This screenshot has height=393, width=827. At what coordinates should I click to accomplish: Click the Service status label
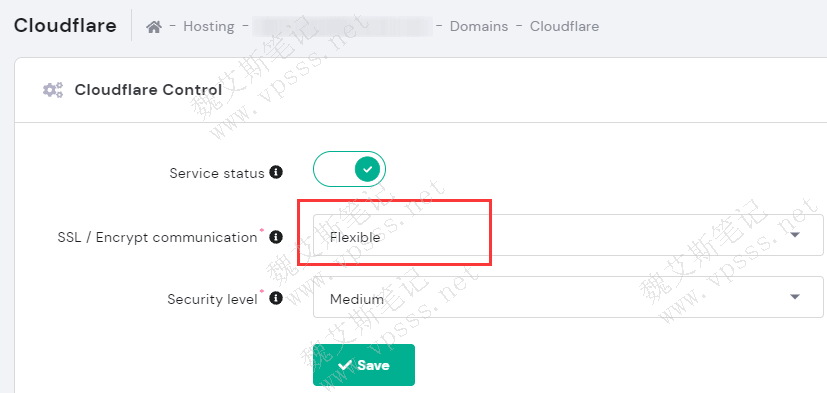tap(217, 173)
